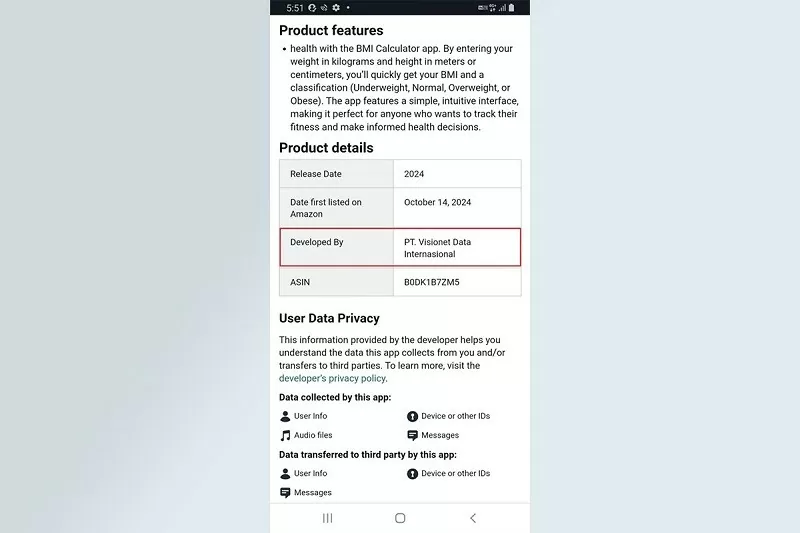Viewport: 800px width, 533px height.
Task: Click the User Data Privacy heading
Action: (x=329, y=318)
